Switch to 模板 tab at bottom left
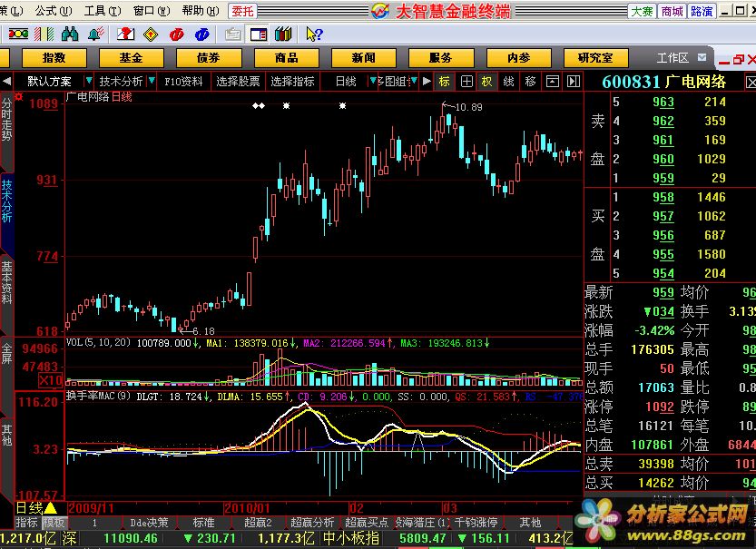The height and width of the screenshot is (549, 756). coord(54,523)
